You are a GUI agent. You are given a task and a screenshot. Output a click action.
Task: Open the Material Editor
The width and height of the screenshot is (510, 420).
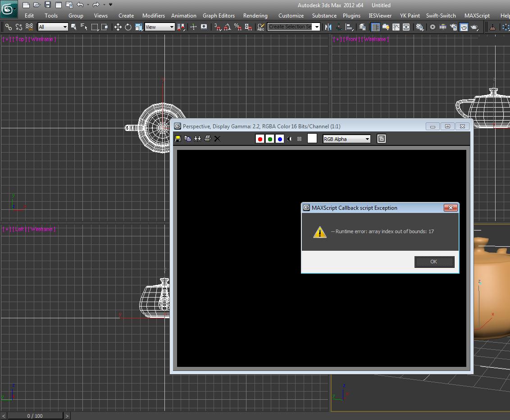[433, 27]
